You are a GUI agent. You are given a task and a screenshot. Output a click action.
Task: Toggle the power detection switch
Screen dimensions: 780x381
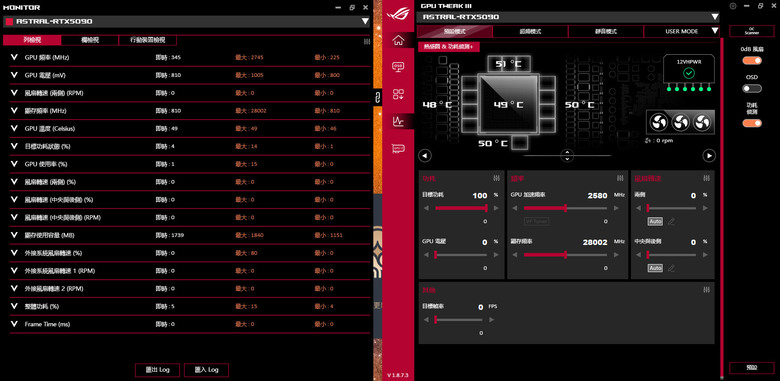752,123
